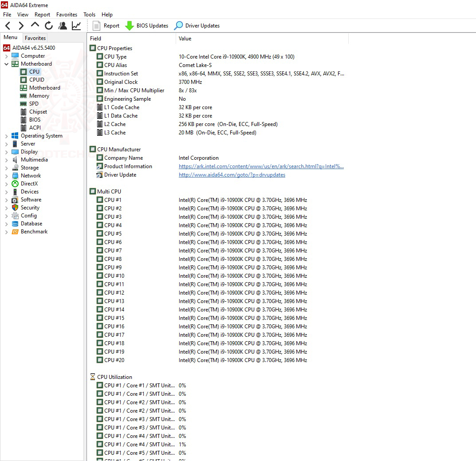Click the Value column header
The height and width of the screenshot is (461, 476).
coord(262,39)
